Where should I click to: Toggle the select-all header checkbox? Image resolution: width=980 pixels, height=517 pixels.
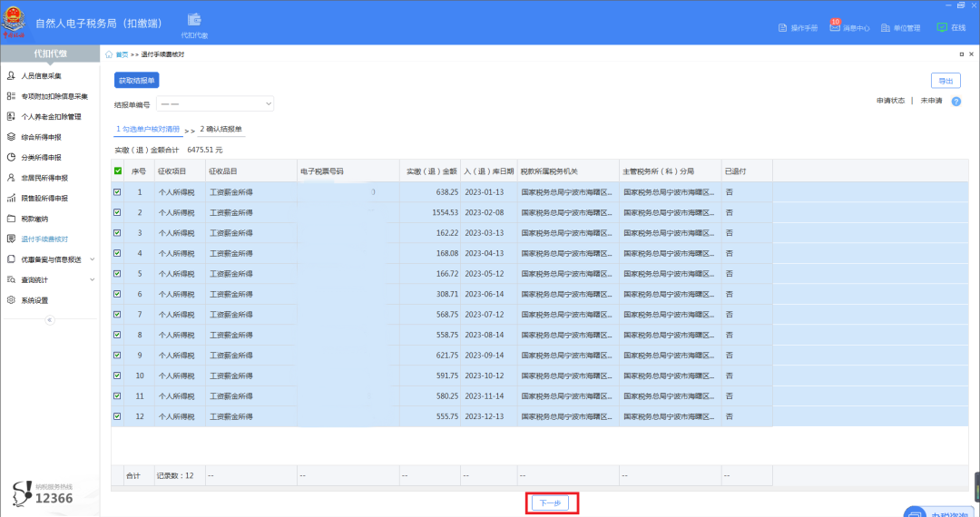(117, 171)
